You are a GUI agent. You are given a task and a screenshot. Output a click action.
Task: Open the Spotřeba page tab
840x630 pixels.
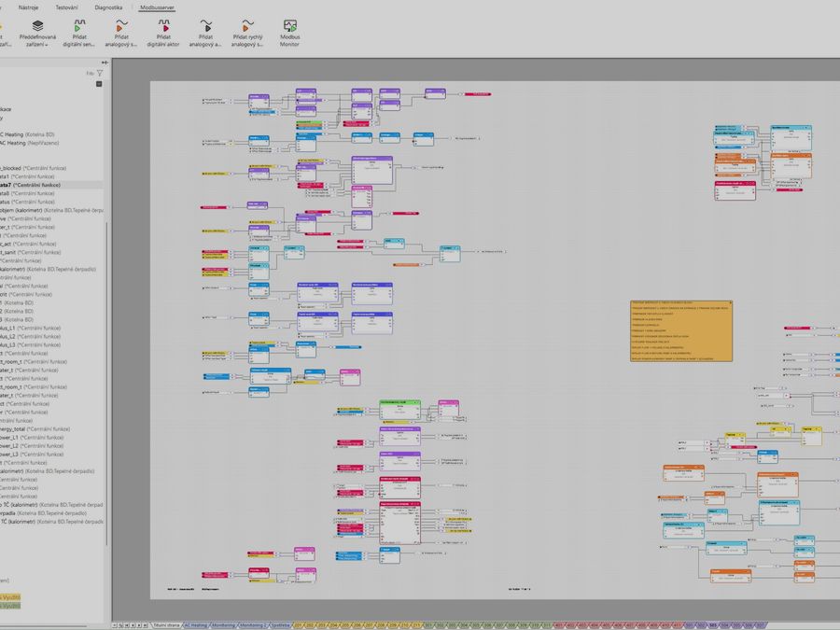click(x=280, y=625)
